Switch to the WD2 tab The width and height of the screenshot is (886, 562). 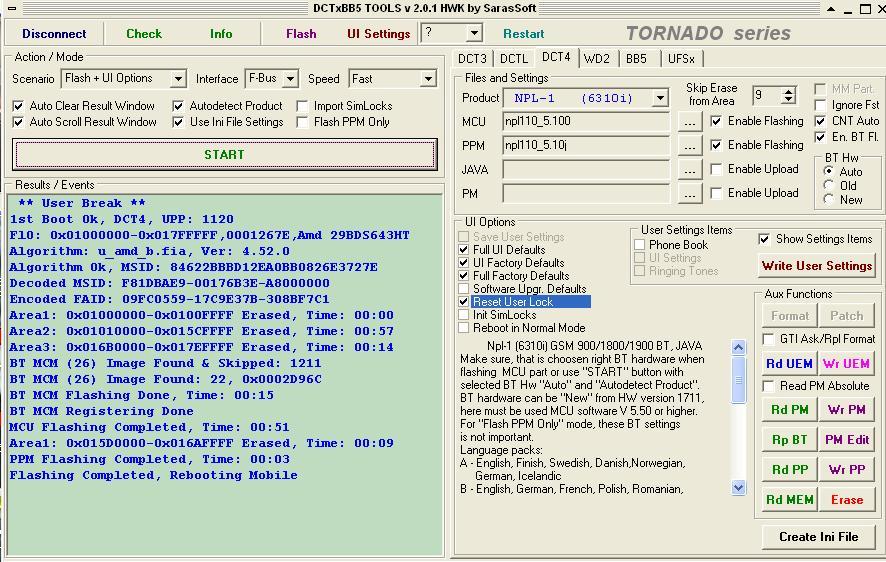[x=597, y=59]
